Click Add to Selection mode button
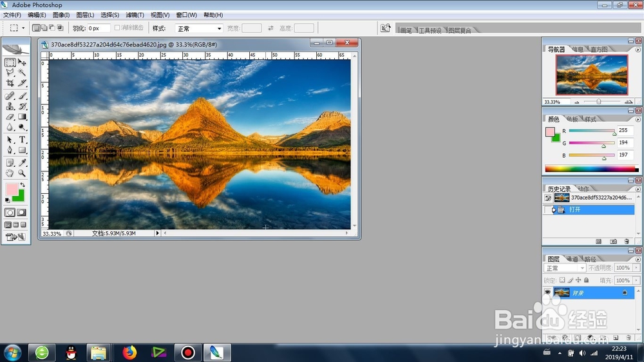The height and width of the screenshot is (362, 644). pos(44,28)
